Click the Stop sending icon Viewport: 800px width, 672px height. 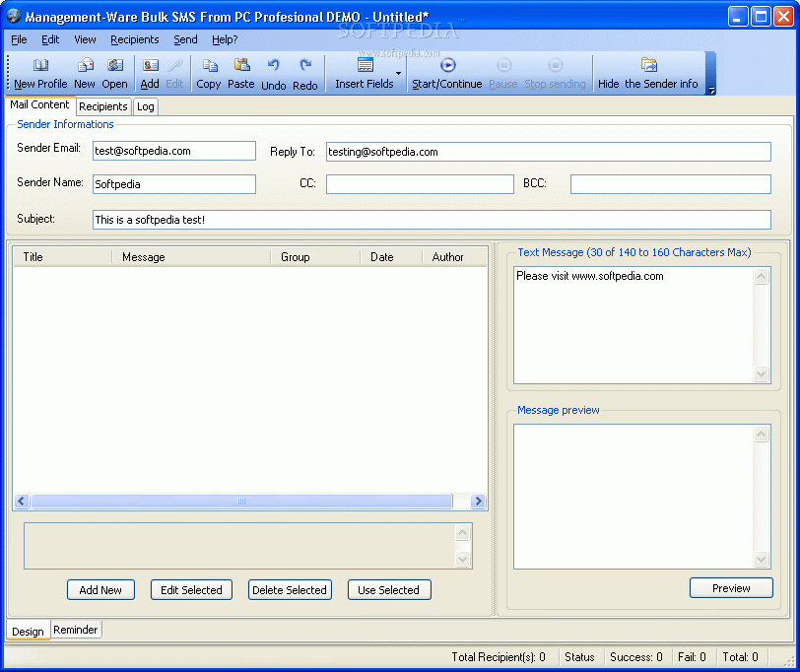point(555,65)
